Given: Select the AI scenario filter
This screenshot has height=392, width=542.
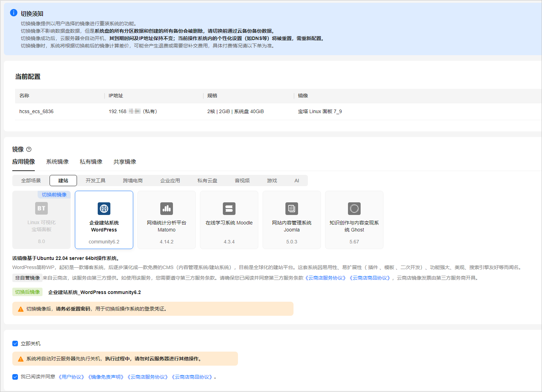Looking at the screenshot, I should [297, 181].
